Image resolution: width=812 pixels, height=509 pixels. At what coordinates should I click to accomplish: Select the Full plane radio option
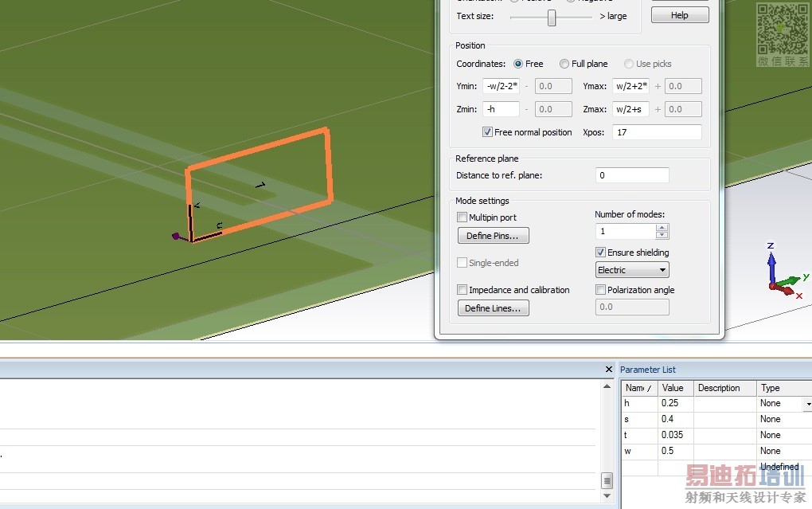point(564,64)
